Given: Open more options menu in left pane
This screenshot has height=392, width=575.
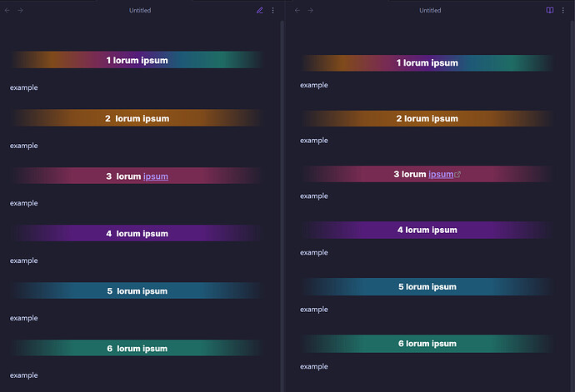Looking at the screenshot, I should pos(272,10).
